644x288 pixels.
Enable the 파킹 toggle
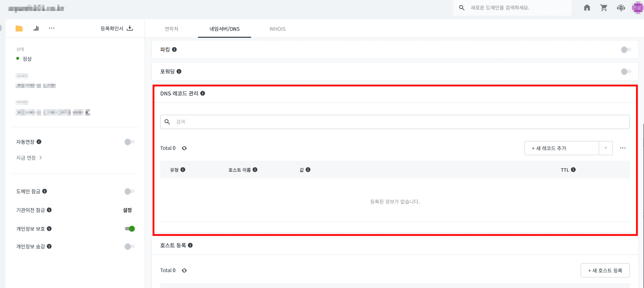click(x=626, y=50)
